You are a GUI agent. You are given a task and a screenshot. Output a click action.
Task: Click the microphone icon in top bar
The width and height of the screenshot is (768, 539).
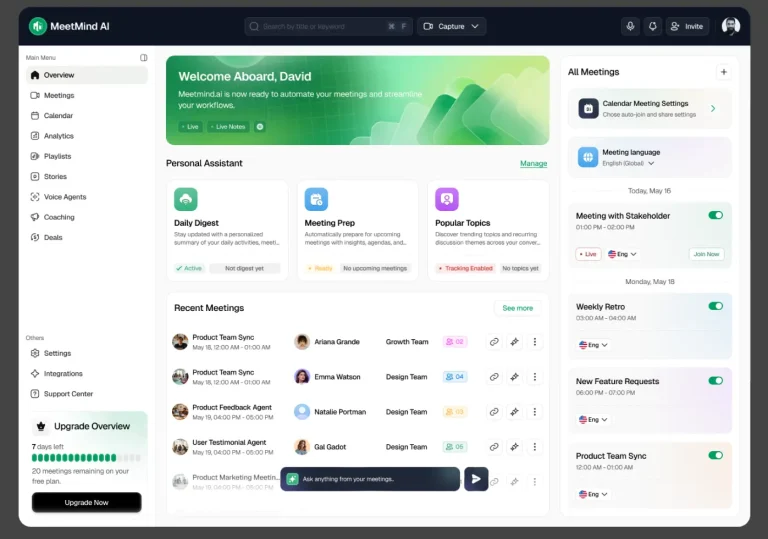point(630,26)
